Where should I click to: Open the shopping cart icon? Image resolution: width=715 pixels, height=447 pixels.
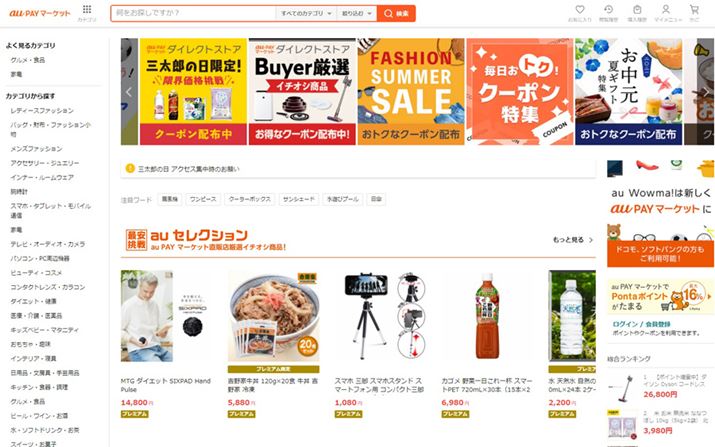click(x=694, y=10)
